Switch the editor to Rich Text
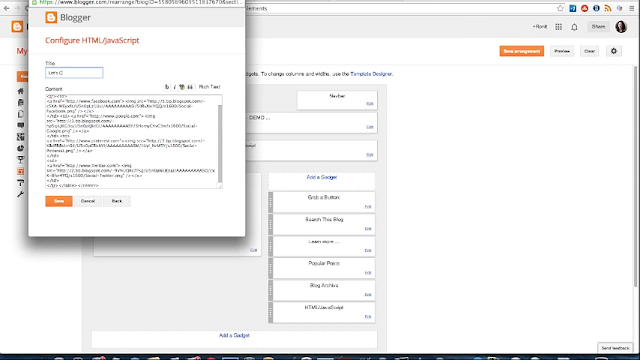Image resolution: width=640 pixels, height=360 pixels. (x=209, y=87)
